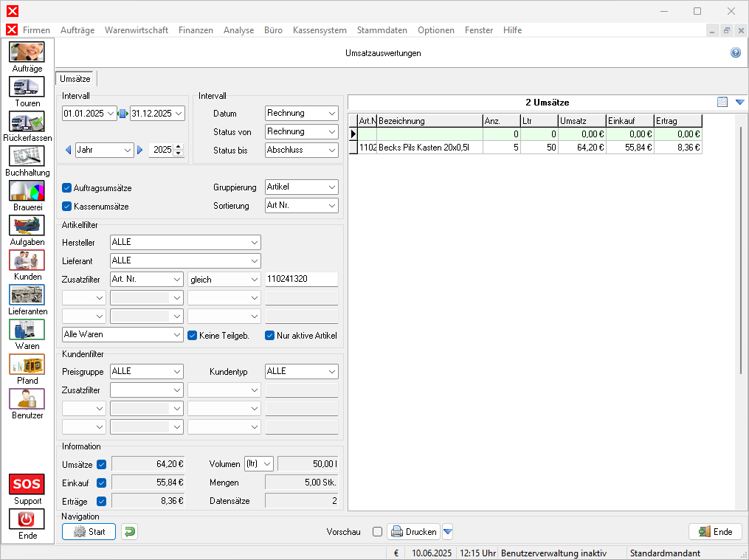Click the Start button
The height and width of the screenshot is (560, 749).
[89, 531]
